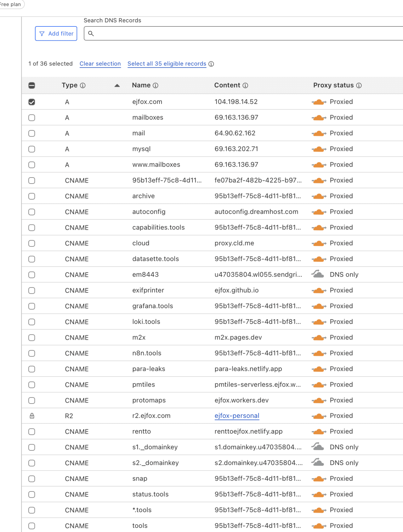This screenshot has height=532, width=403.
Task: Click grey DNS only cloud for s1._domainkey
Action: click(318, 447)
